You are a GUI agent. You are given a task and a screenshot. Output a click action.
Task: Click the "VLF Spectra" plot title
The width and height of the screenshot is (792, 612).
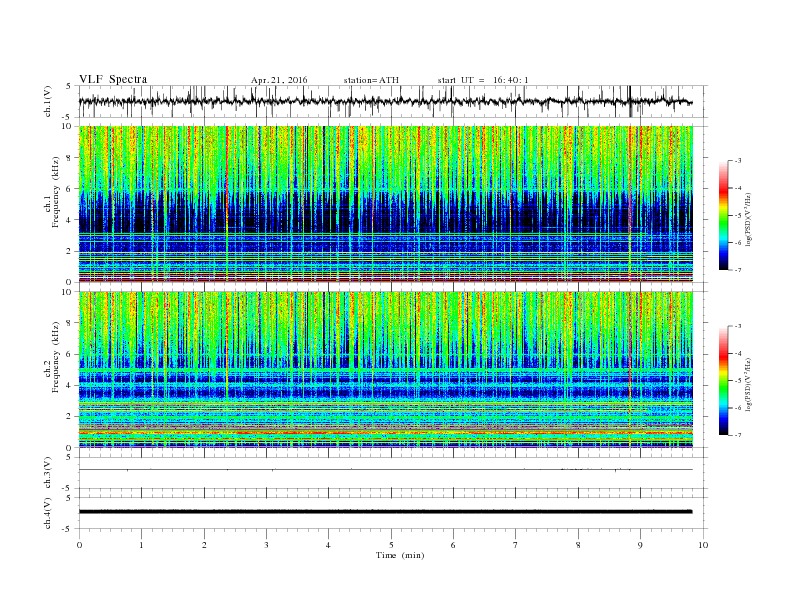click(113, 79)
